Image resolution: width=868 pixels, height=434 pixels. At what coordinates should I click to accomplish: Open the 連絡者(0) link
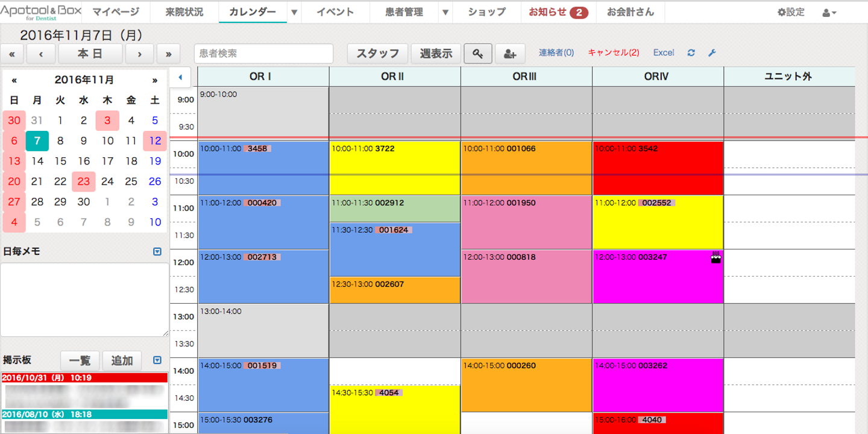pos(556,53)
